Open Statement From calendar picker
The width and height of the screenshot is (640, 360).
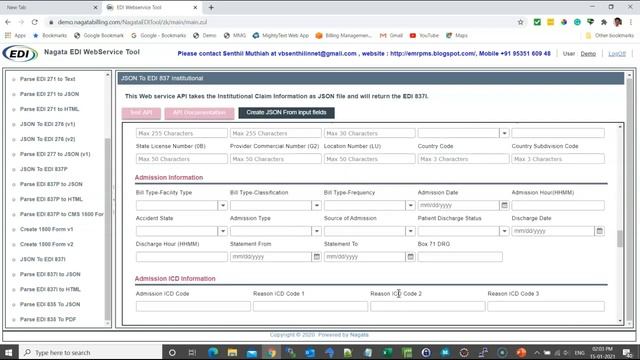coord(316,257)
